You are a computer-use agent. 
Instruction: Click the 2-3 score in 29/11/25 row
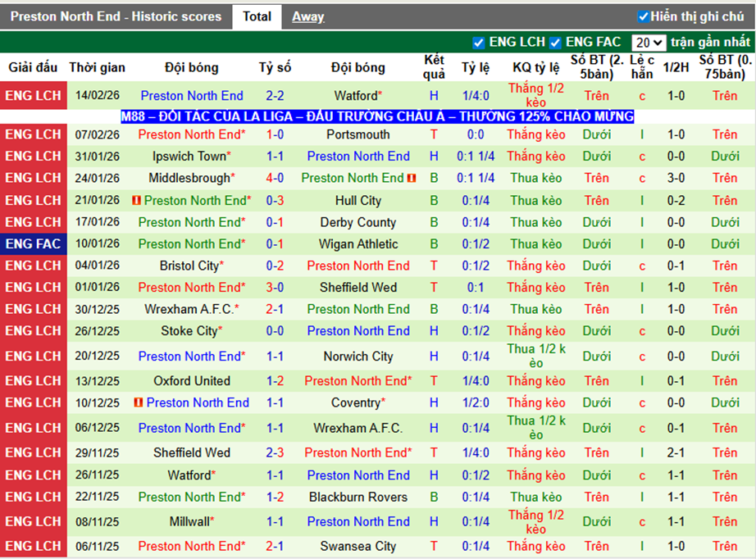tap(275, 452)
